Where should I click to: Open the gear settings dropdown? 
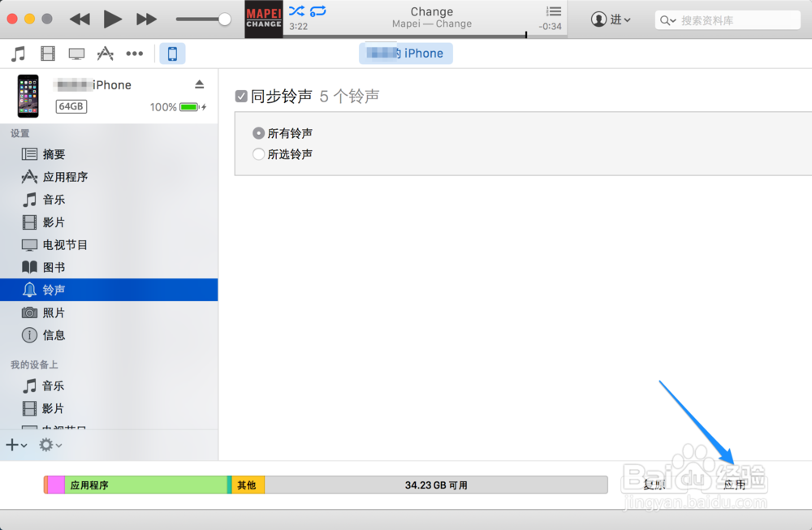pyautogui.click(x=50, y=445)
